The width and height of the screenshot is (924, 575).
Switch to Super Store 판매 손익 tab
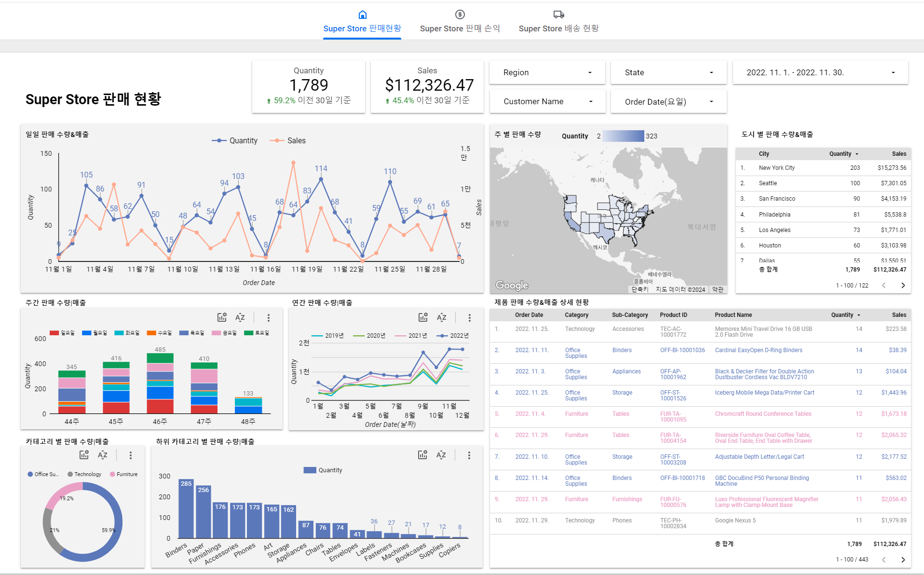(460, 28)
